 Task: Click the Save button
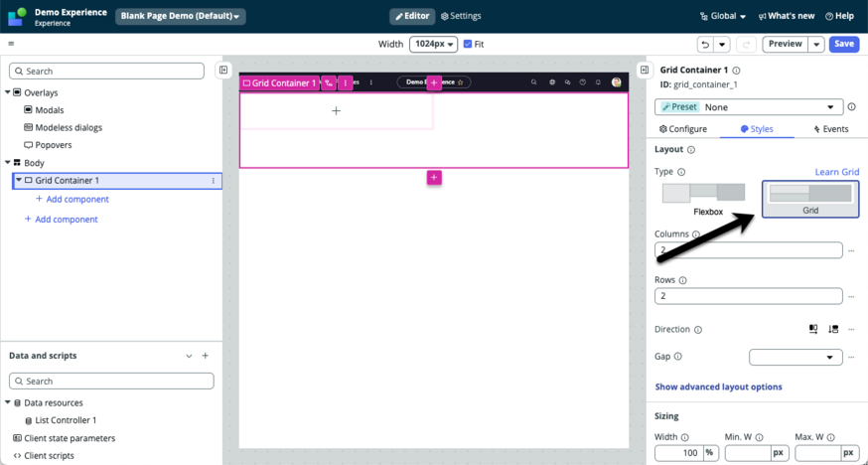click(x=844, y=45)
